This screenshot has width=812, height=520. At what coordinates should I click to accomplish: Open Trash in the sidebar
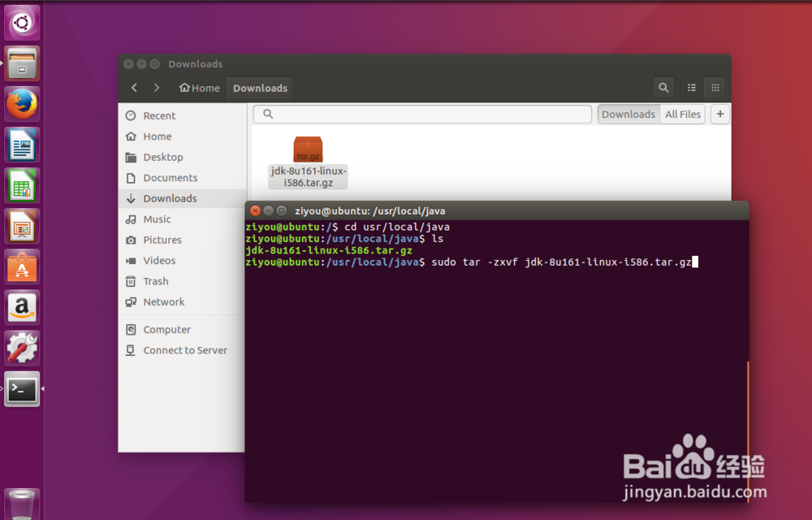click(182, 281)
